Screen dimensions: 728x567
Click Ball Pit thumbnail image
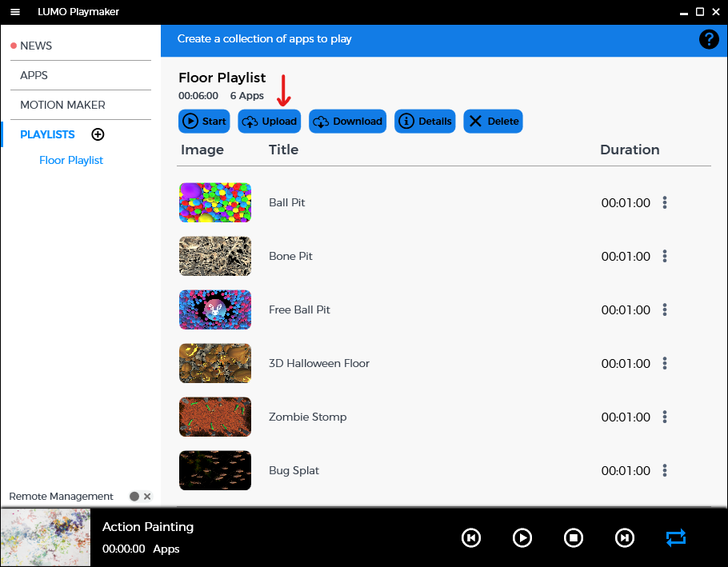tap(215, 203)
